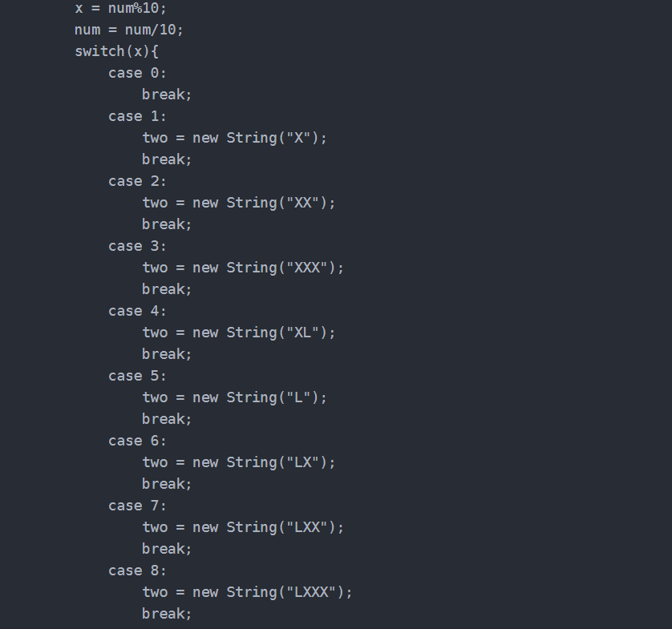Click the "XX" string assignment line
672x629 pixels.
point(239,203)
